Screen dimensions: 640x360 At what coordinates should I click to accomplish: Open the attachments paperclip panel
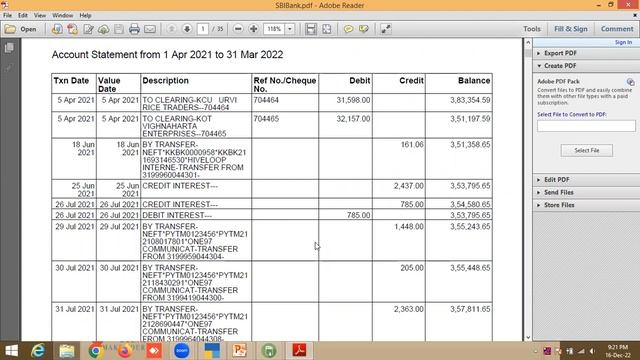tap(9, 68)
